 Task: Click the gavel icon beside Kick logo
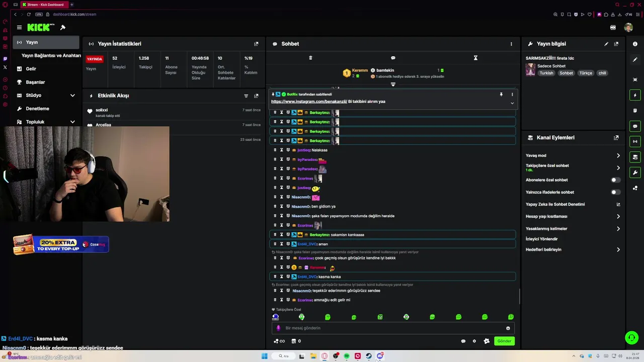[63, 28]
